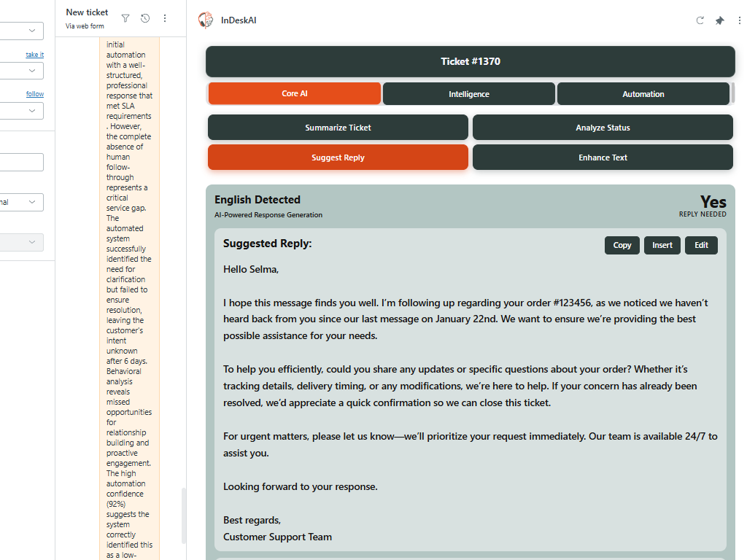Click the 'follow' link
747x560 pixels.
(34, 94)
